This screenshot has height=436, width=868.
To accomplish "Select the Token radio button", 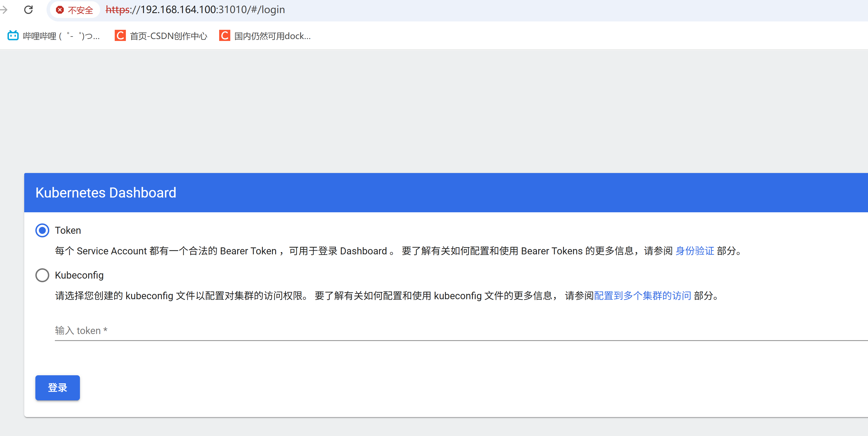I will click(x=42, y=230).
